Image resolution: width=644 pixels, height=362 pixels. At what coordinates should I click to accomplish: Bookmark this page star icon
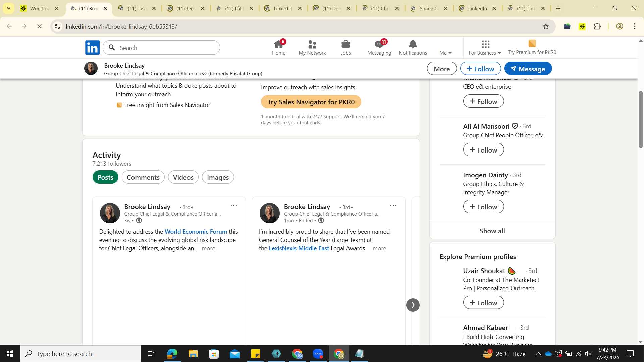(x=546, y=26)
